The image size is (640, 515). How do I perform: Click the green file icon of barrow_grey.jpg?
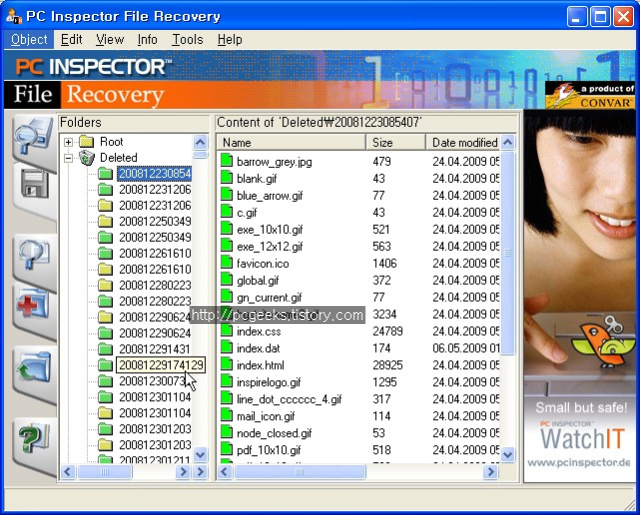(x=227, y=161)
